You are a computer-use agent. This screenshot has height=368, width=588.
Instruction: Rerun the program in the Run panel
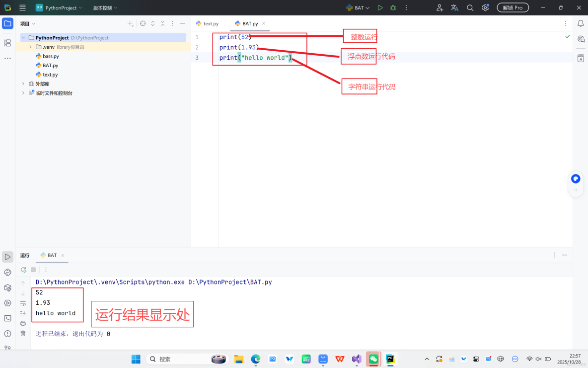coord(23,270)
